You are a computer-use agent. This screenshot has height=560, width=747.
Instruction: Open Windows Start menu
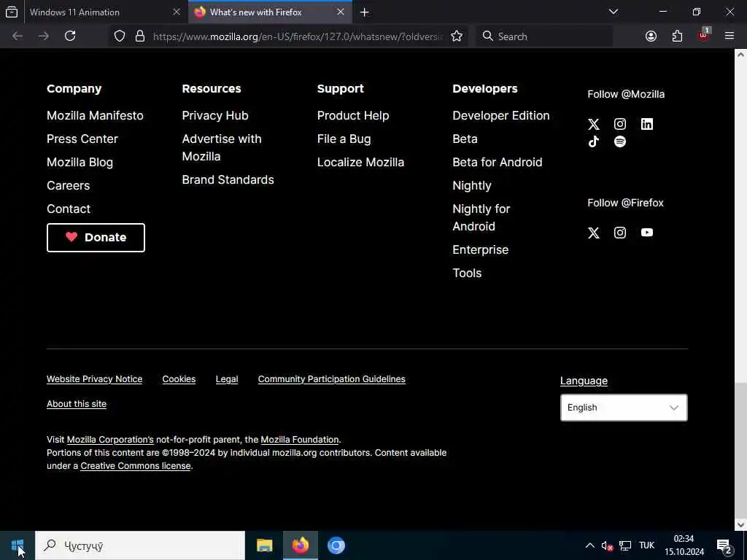pyautogui.click(x=18, y=545)
